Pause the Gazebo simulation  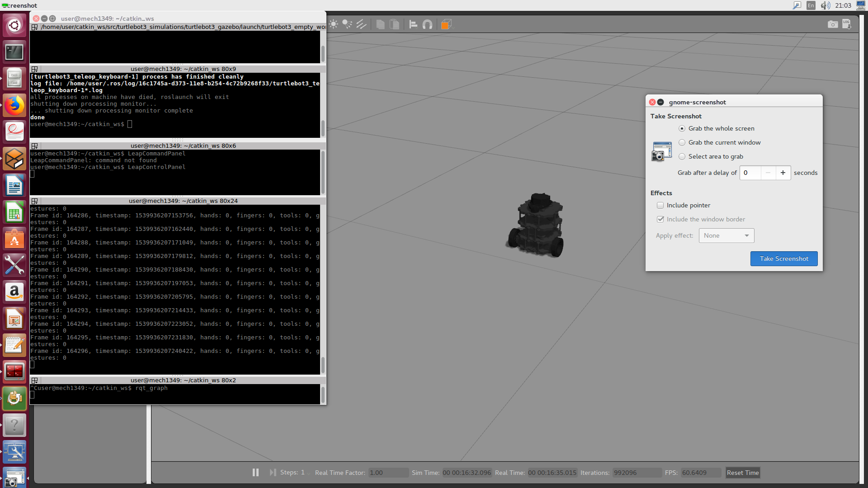255,472
